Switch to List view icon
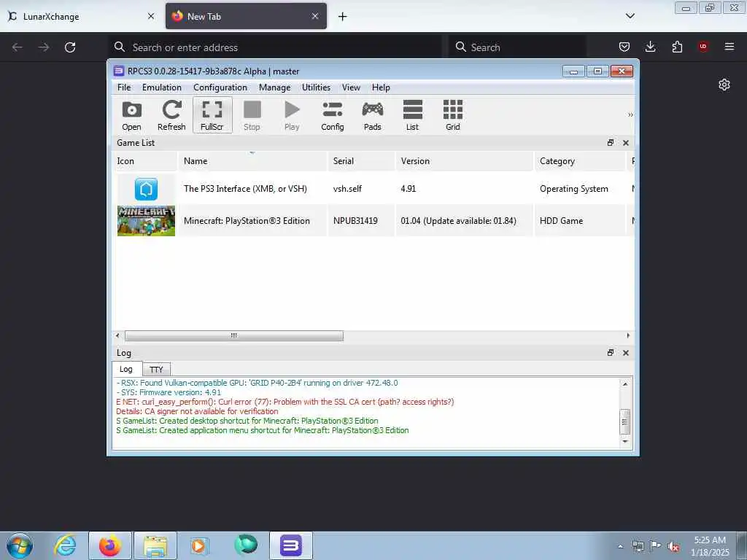The height and width of the screenshot is (560, 747). [413, 115]
